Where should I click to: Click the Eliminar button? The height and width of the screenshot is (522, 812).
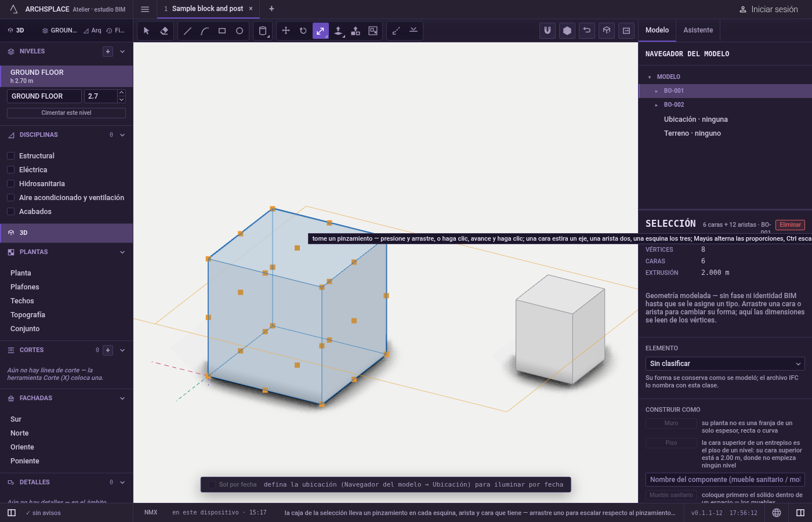tap(790, 225)
